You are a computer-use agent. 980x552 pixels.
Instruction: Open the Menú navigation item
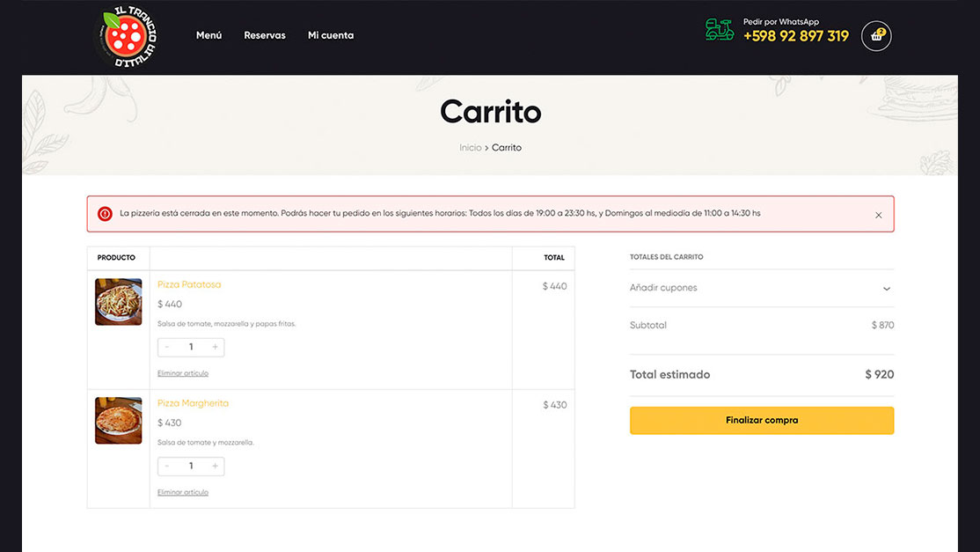point(208,35)
